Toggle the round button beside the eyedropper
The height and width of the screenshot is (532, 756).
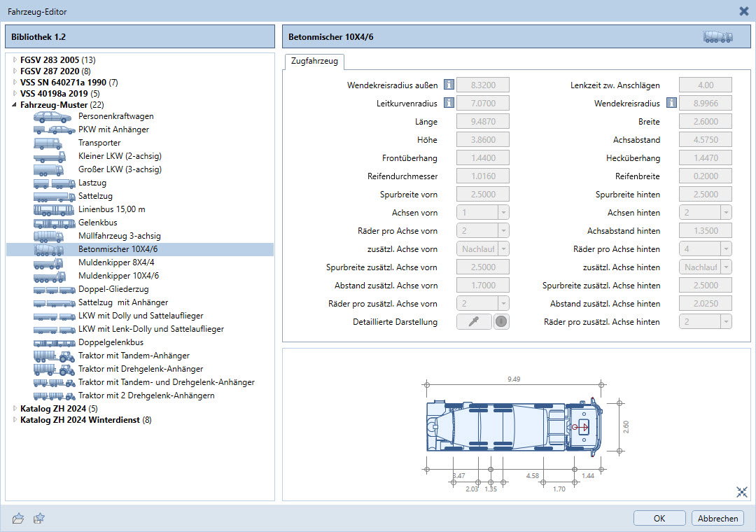pos(501,322)
